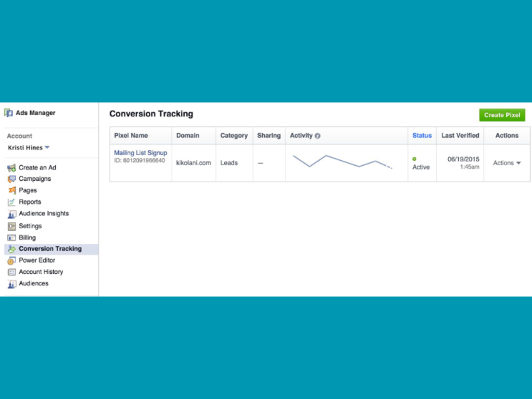Viewport: 532px width, 399px height.
Task: Click the Activity sparkline graph
Action: [342, 162]
